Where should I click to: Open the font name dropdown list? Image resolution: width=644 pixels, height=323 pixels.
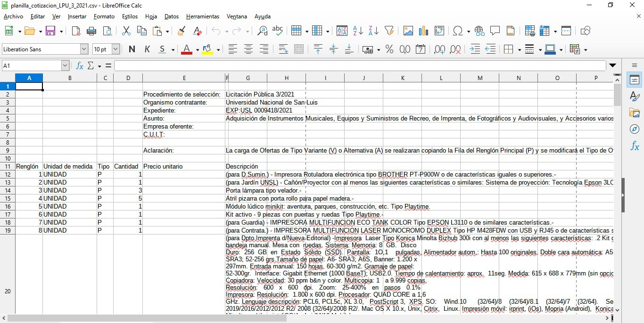click(x=84, y=49)
